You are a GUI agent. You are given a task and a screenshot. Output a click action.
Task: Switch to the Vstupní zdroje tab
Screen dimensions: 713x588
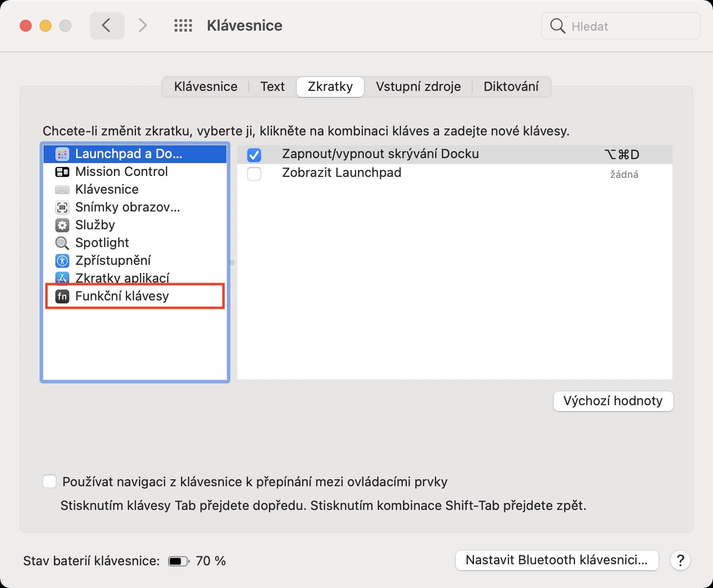[418, 87]
